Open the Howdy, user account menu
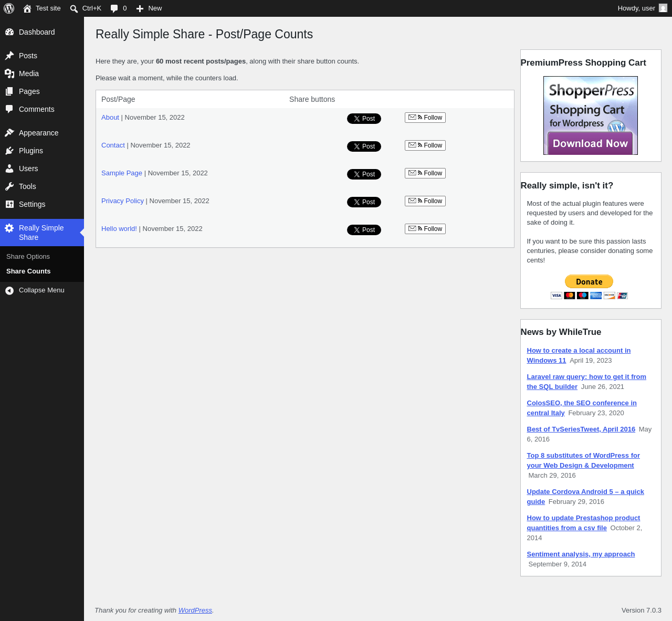This screenshot has height=621, width=672. pyautogui.click(x=642, y=8)
